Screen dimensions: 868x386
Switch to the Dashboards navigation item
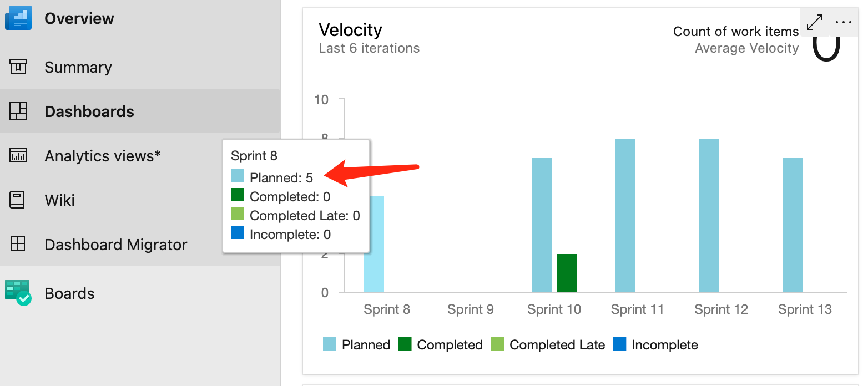(89, 111)
